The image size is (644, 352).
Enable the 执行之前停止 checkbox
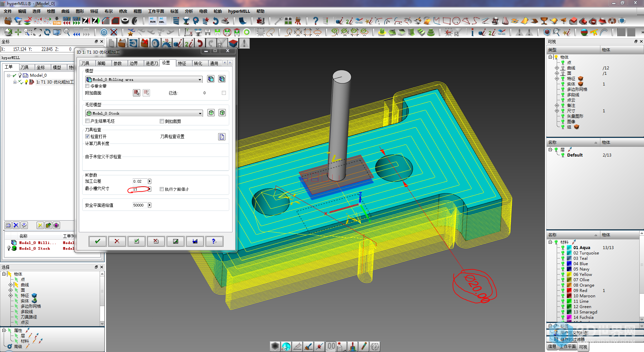[162, 189]
